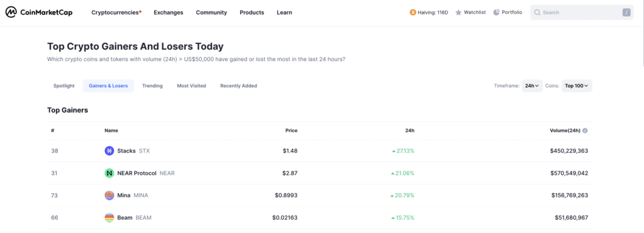Viewport: 644px width, 233px height.
Task: Click the Stacks price $1.48
Action: tap(290, 151)
